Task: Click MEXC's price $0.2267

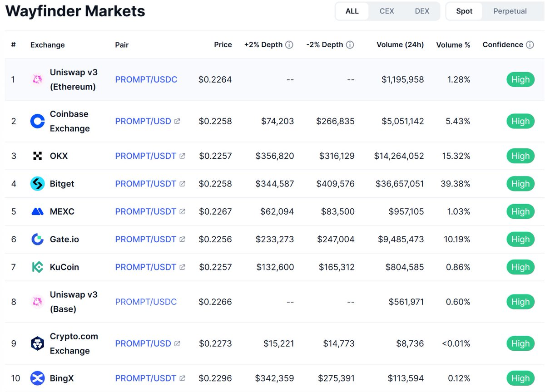Action: [215, 211]
